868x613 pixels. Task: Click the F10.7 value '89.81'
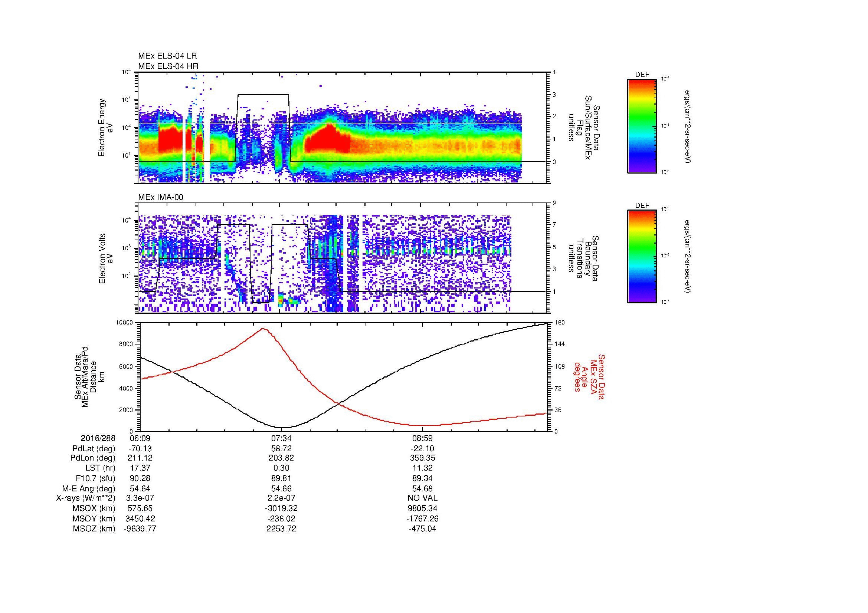pyautogui.click(x=281, y=478)
